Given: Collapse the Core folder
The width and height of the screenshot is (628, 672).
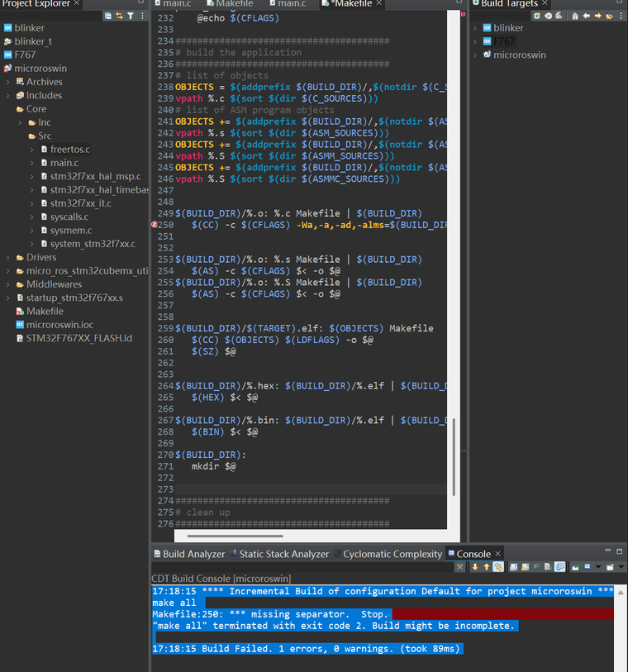Looking at the screenshot, I should 8,109.
